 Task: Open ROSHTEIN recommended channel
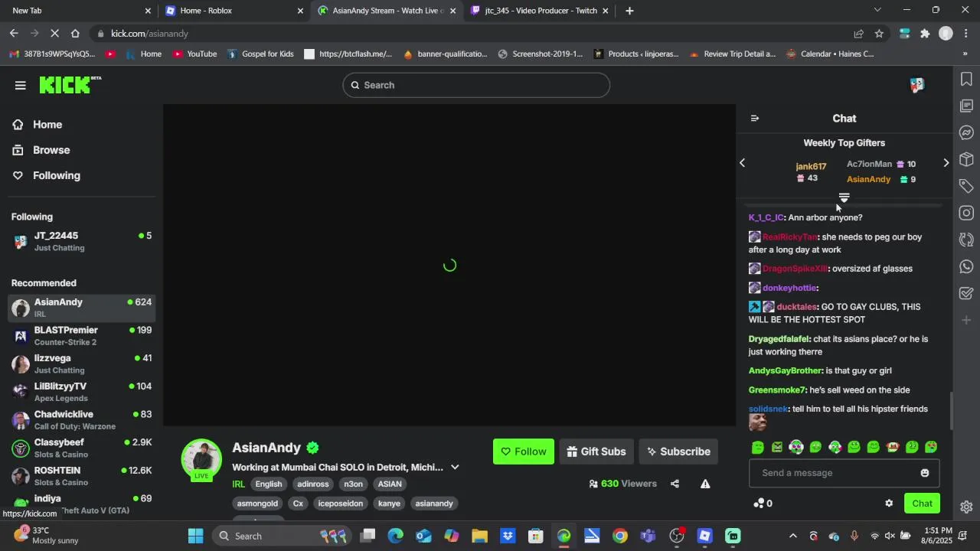pyautogui.click(x=81, y=476)
